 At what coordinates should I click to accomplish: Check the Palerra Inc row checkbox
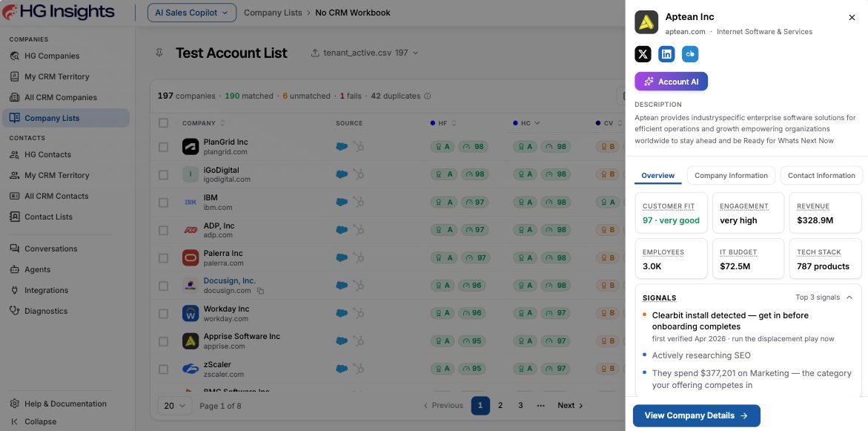[163, 257]
